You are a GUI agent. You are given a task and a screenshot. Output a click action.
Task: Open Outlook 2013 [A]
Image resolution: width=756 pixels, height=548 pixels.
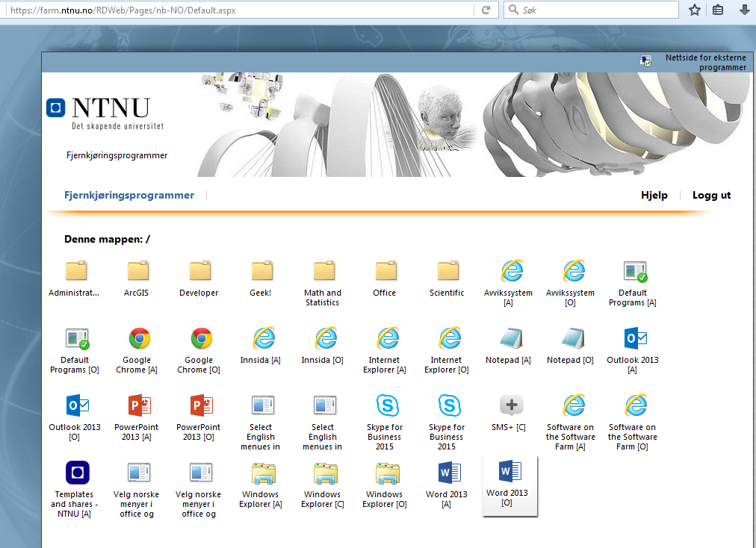(x=633, y=350)
